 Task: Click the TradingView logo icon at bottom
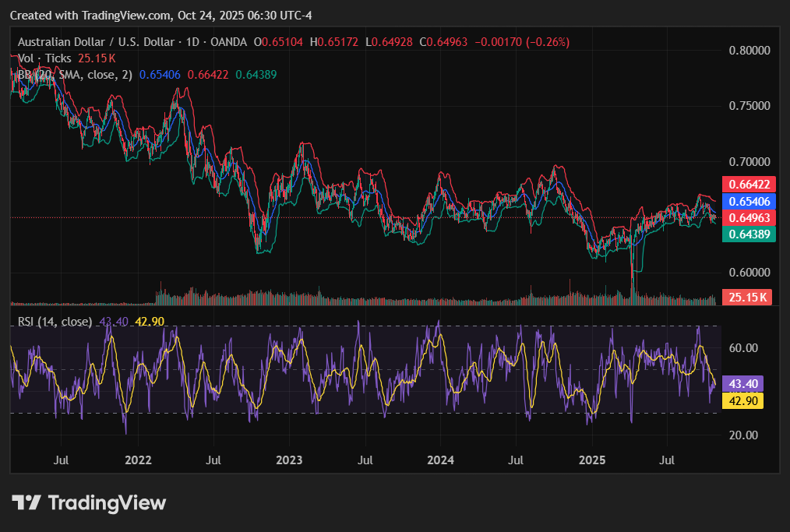click(x=27, y=503)
